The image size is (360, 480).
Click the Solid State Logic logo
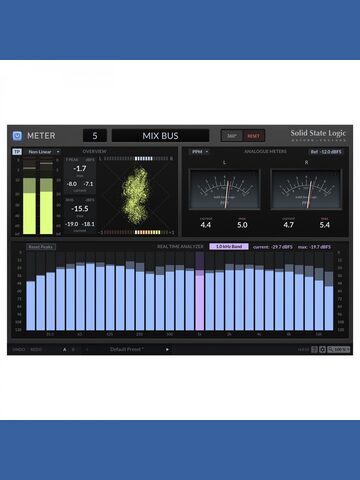(x=318, y=135)
